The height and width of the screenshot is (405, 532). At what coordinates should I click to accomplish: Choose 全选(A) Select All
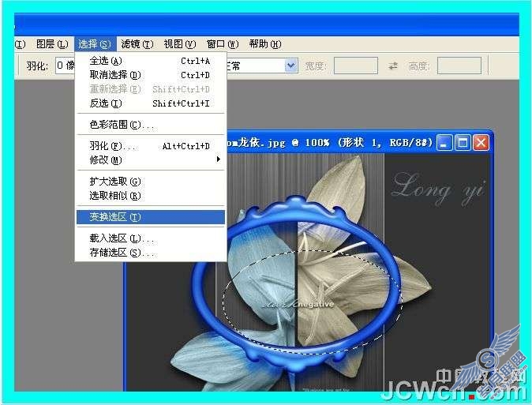[150, 61]
